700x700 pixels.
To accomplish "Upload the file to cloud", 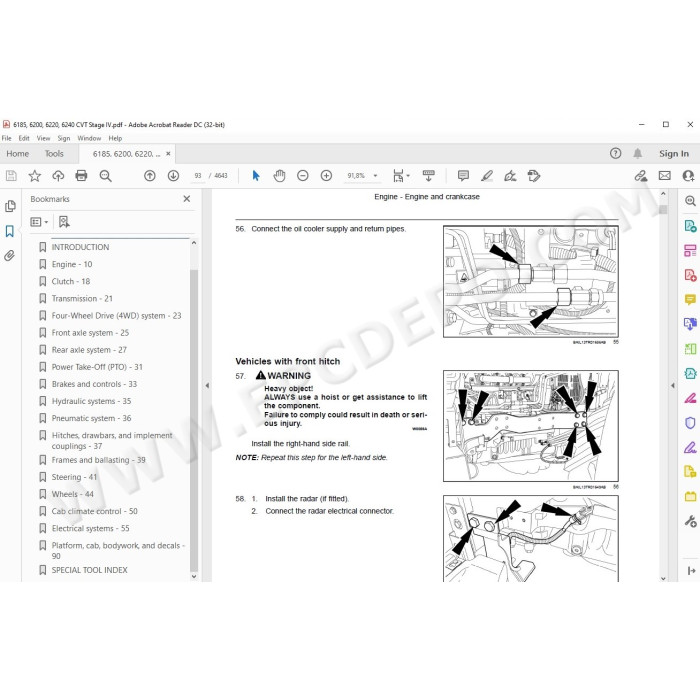I will (x=58, y=176).
